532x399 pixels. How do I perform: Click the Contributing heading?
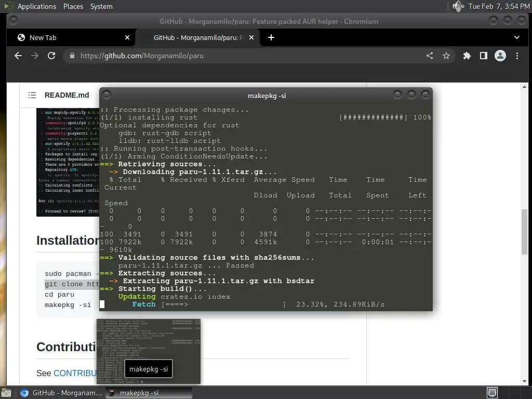pos(66,347)
